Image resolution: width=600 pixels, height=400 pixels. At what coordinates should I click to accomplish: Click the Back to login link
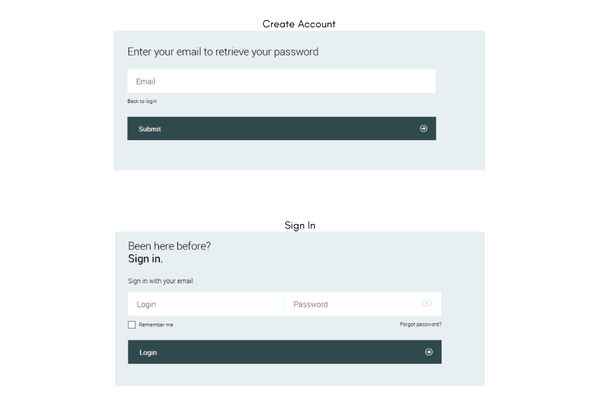[x=142, y=102]
